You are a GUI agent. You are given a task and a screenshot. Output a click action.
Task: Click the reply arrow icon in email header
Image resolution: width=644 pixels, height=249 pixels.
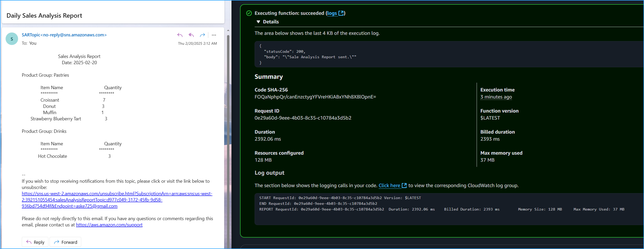pos(180,35)
